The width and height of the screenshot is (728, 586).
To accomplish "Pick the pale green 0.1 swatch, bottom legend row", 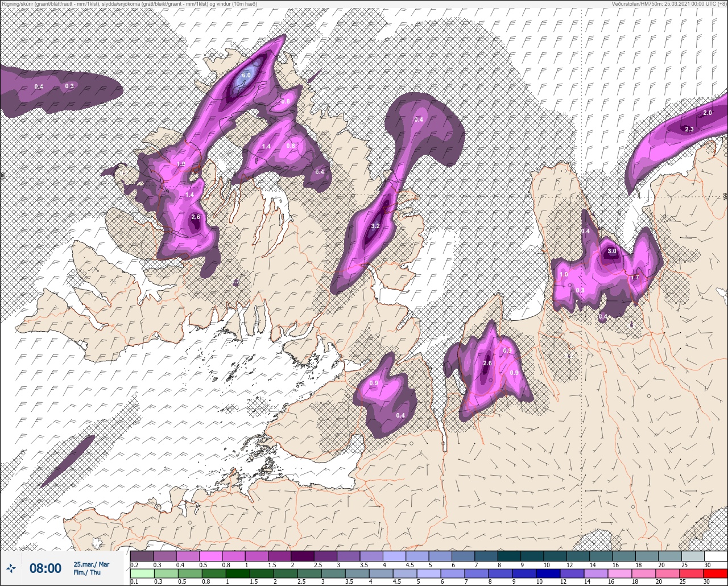I will click(x=142, y=573).
